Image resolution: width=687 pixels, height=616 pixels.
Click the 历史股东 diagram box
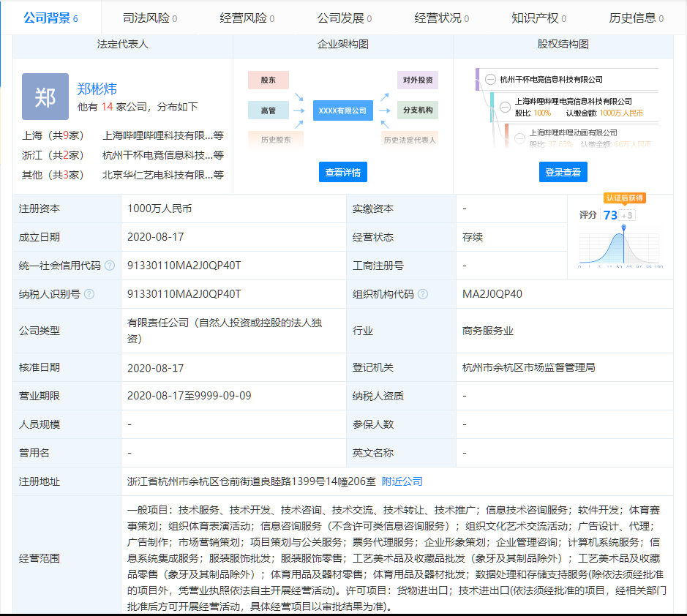(276, 140)
